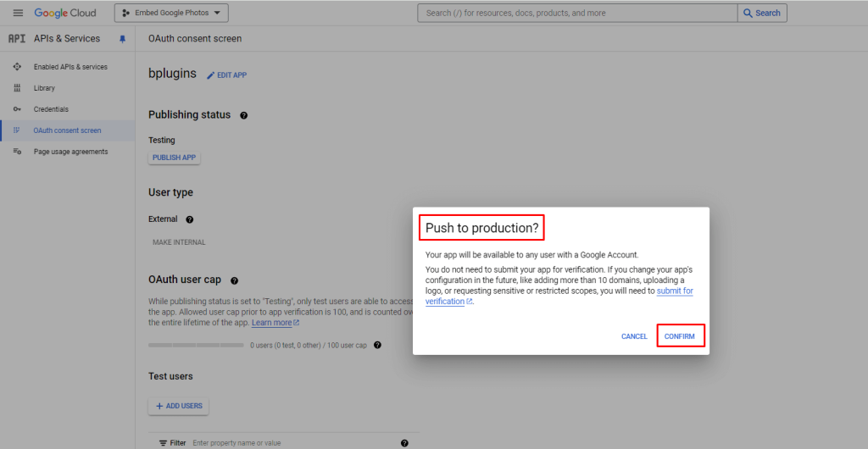Focus the resources search field
Screen dimensions: 868x449
577,13
